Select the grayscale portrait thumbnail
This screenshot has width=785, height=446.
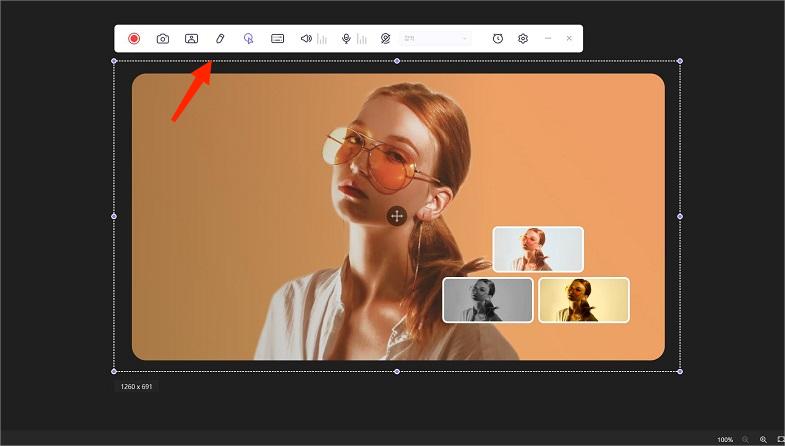[x=488, y=300]
